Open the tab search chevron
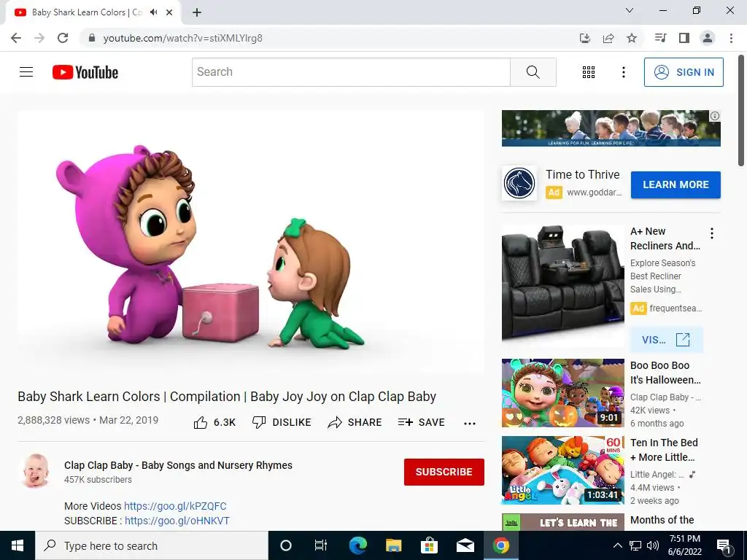Viewport: 747px width, 560px height. pos(630,10)
